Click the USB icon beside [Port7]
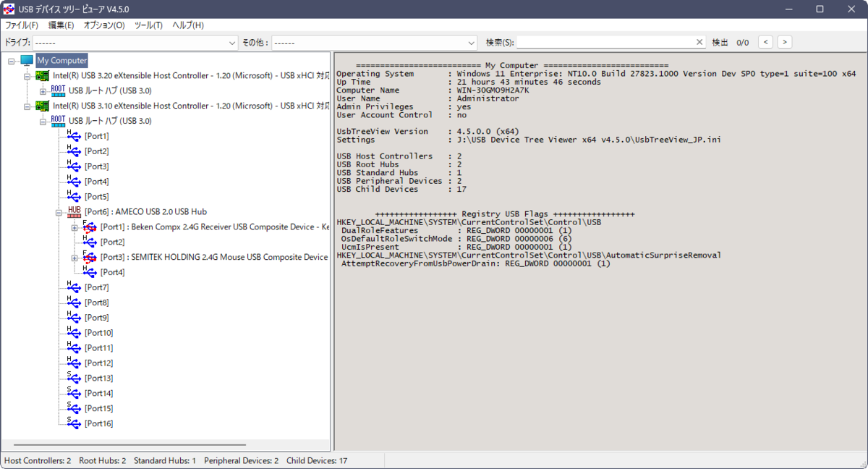Screen dimensions: 868x469 click(x=74, y=287)
